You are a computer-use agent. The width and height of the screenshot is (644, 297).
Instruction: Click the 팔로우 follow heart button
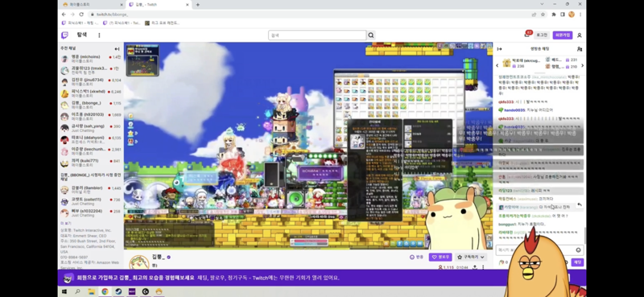point(440,257)
